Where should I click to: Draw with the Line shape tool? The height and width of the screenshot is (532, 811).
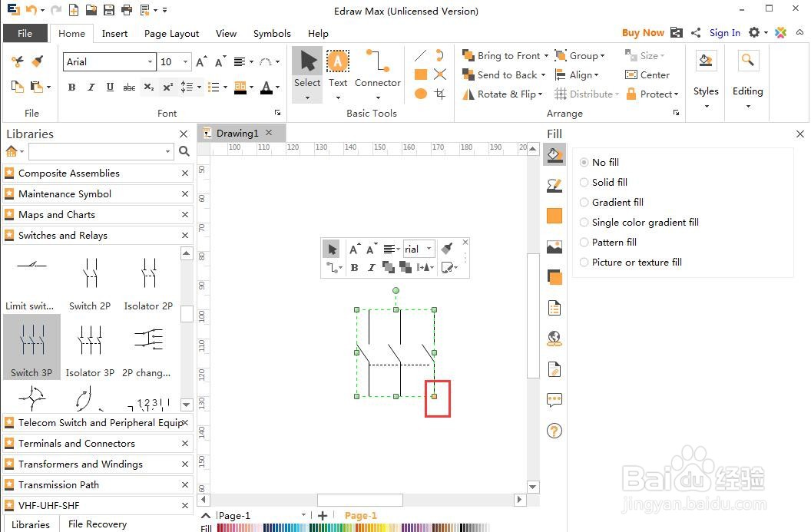(x=421, y=55)
